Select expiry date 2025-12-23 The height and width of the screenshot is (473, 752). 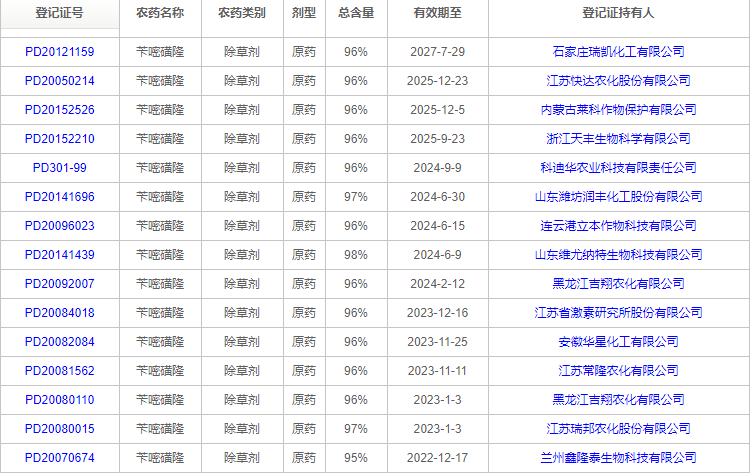(437, 81)
